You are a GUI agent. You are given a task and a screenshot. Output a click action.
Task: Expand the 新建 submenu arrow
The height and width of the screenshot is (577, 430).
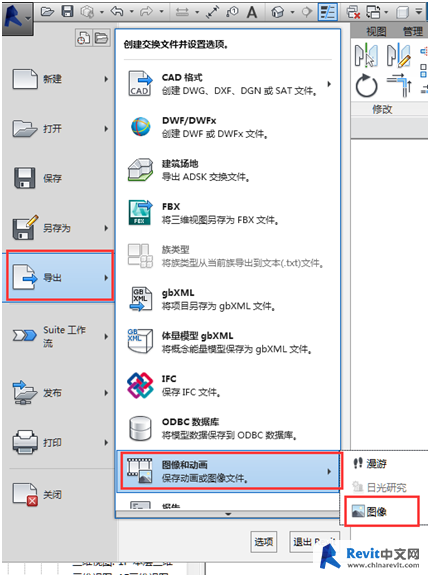[x=106, y=79]
